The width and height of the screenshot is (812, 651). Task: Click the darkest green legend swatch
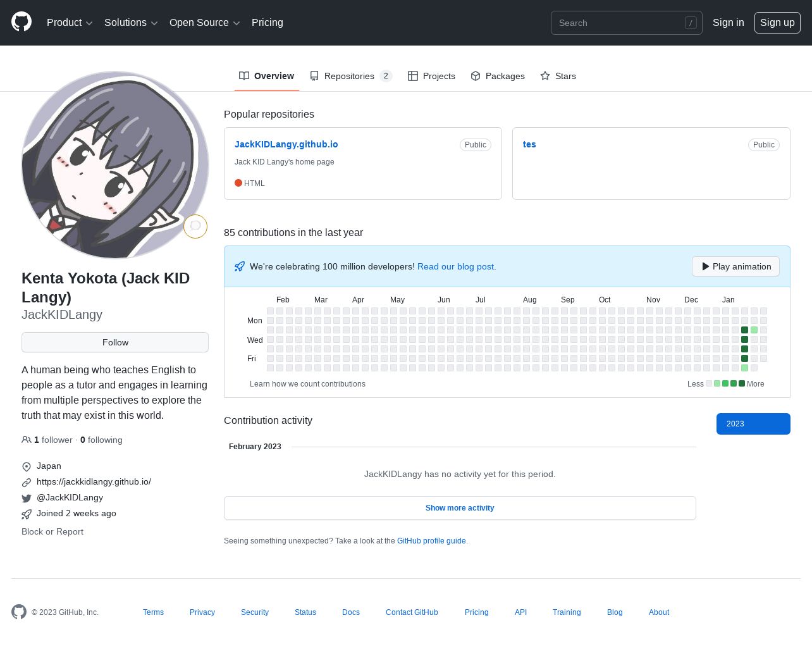(x=742, y=383)
